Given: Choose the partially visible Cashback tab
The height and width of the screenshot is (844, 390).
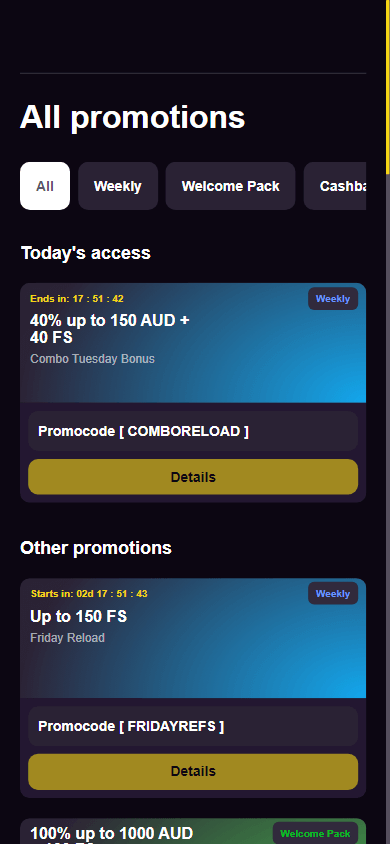Looking at the screenshot, I should tap(335, 186).
